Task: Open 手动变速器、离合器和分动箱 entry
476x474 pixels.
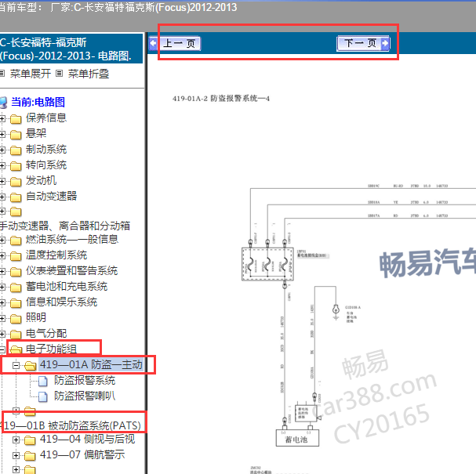Action: click(65, 226)
